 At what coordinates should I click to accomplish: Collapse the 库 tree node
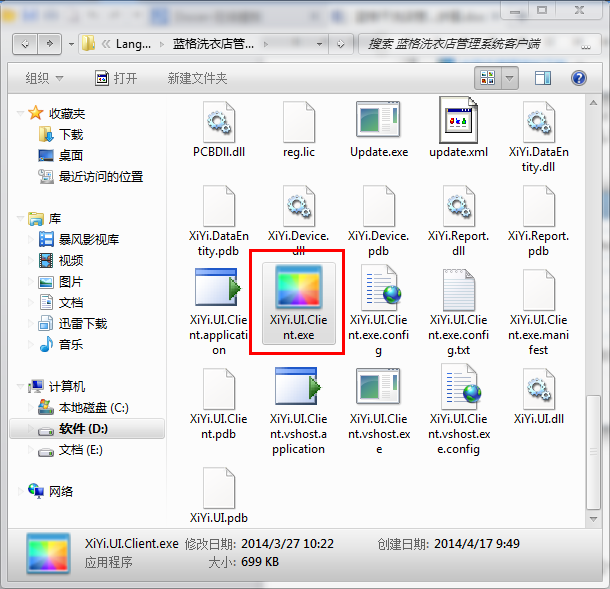coord(21,218)
